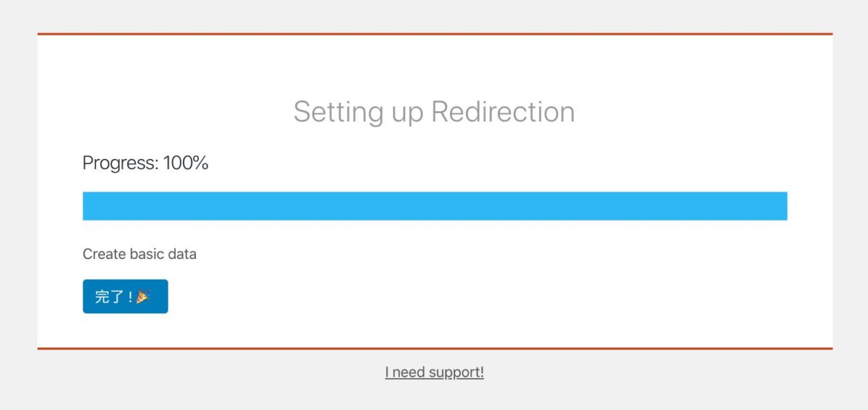Click the 完了! finish button
Screen dimensions: 868x410
(125, 296)
